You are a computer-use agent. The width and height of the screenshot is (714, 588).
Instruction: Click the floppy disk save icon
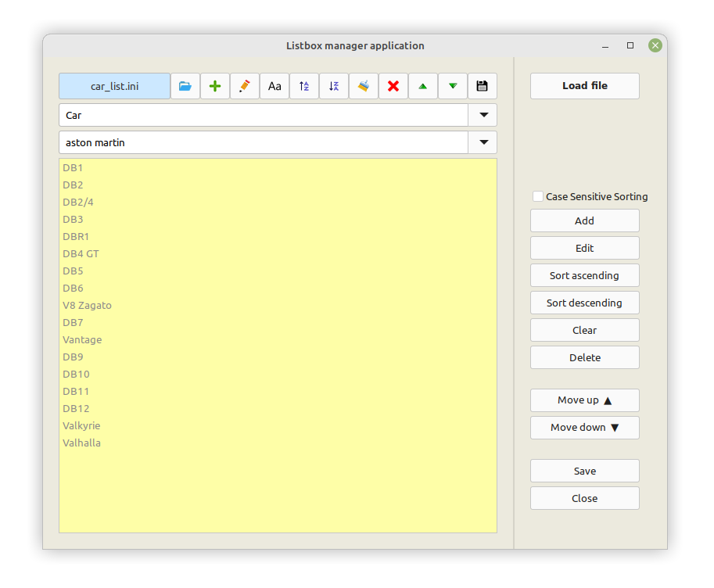[x=483, y=86]
